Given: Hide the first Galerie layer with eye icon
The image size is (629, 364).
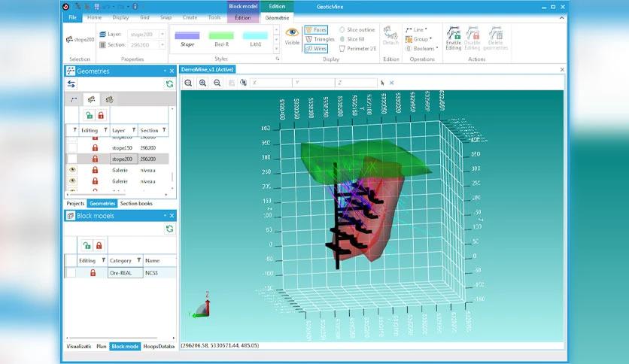Looking at the screenshot, I should click(73, 170).
